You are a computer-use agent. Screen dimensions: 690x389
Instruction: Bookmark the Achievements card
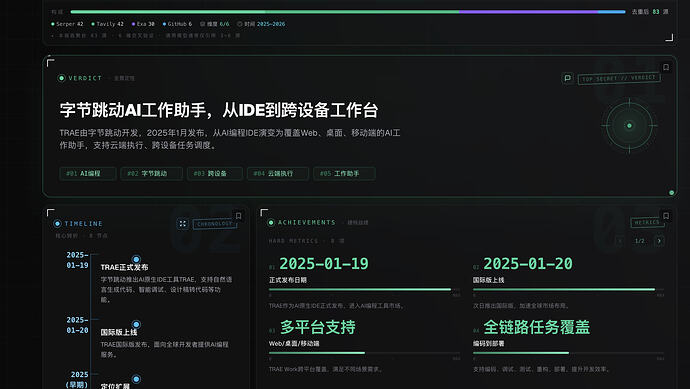666,216
